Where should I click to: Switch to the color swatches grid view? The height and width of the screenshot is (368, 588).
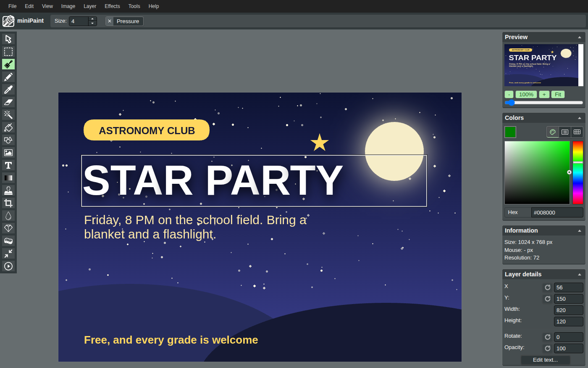point(577,132)
